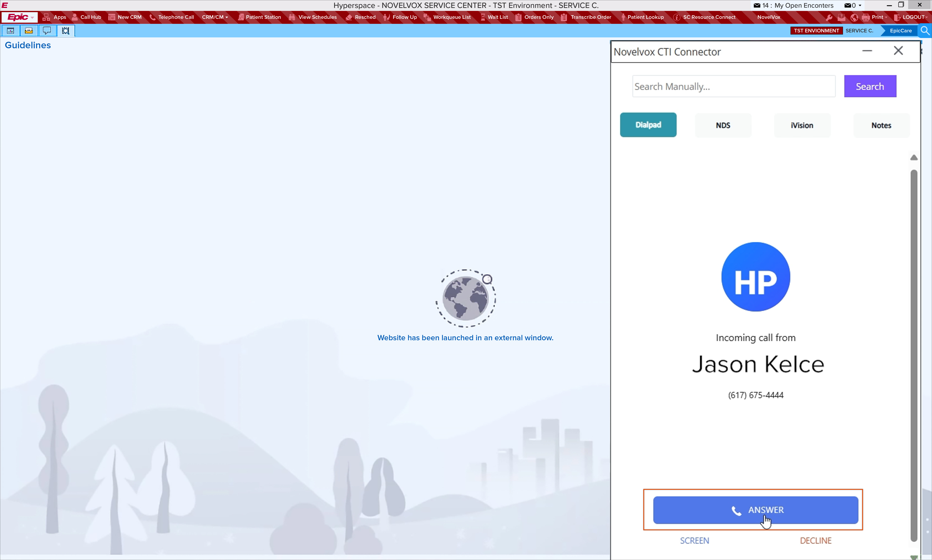Open the Notes tab
Screen dimensions: 932x560
click(881, 125)
